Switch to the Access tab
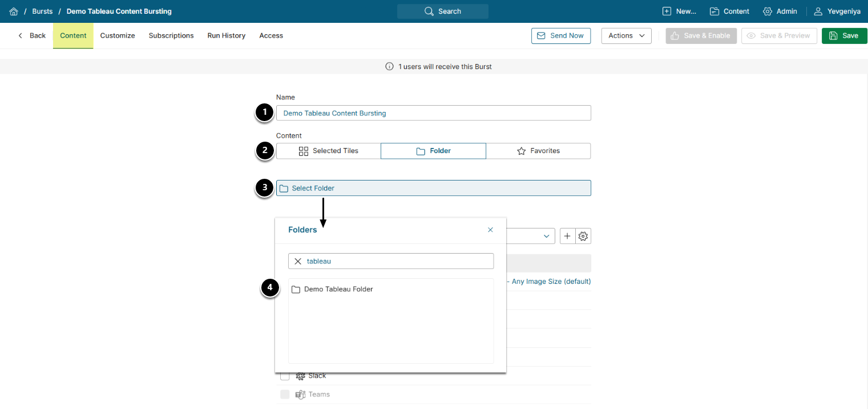Screen dimensions: 868x409 [x=271, y=35]
